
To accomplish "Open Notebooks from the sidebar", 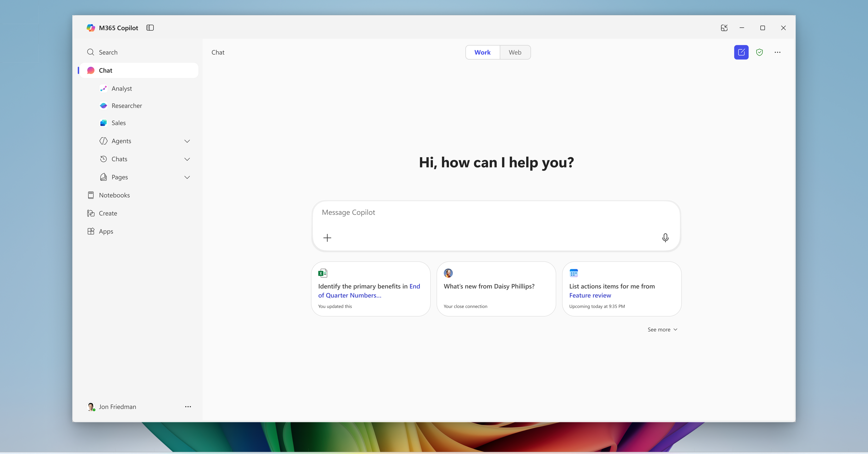I will click(108, 195).
